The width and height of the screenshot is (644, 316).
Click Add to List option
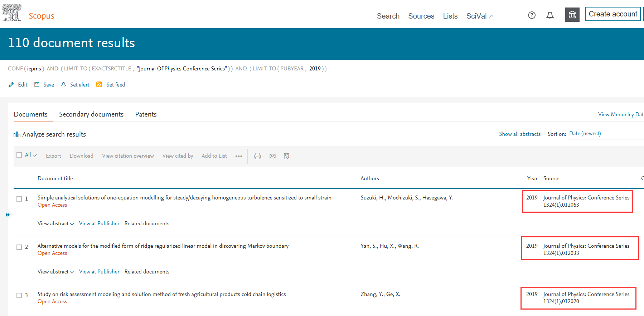(x=214, y=156)
